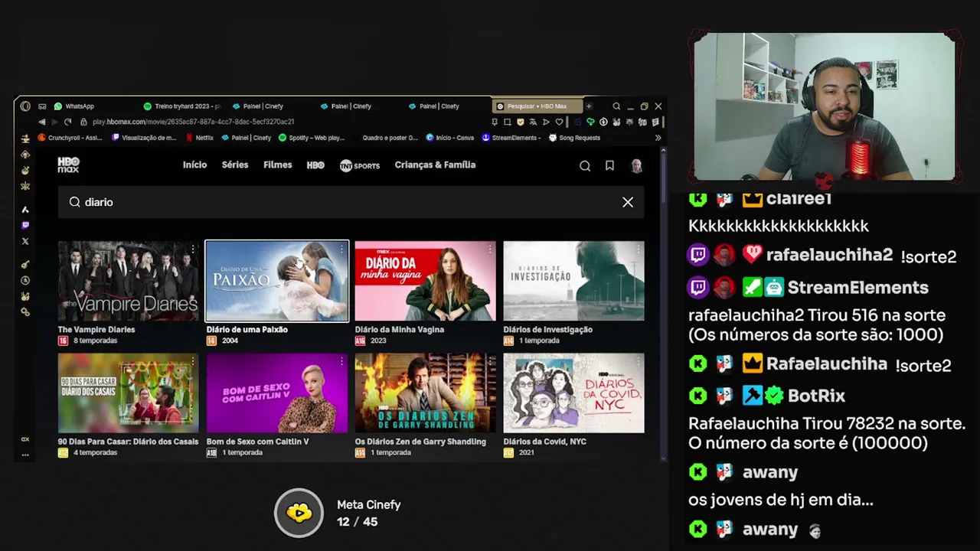
Task: Expand the bookmarks overflow chevron
Action: [658, 138]
